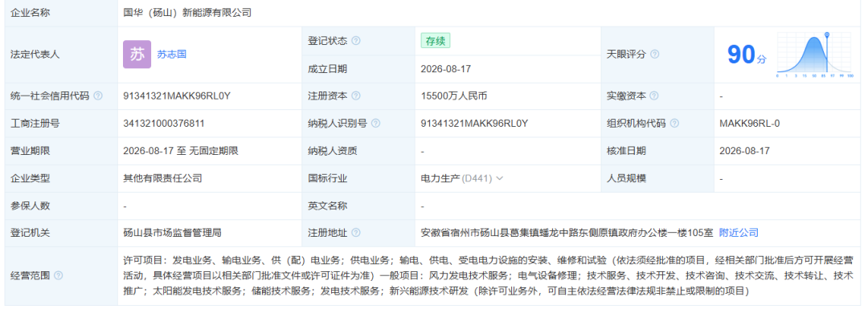Image resolution: width=868 pixels, height=309 pixels.
Task: Select the 纳税人资质 label cell
Action: pos(358,151)
